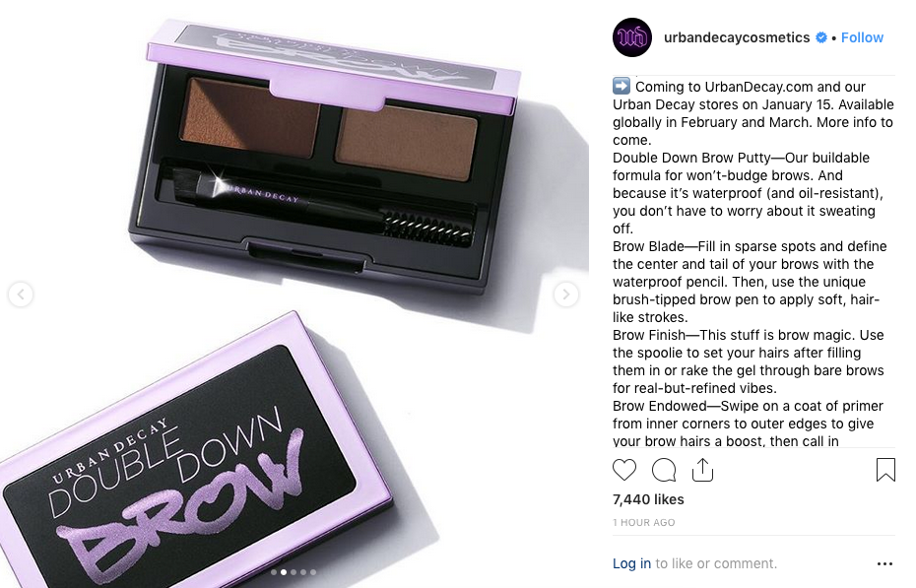Click the verified blue badge icon
The height and width of the screenshot is (588, 916).
(821, 37)
